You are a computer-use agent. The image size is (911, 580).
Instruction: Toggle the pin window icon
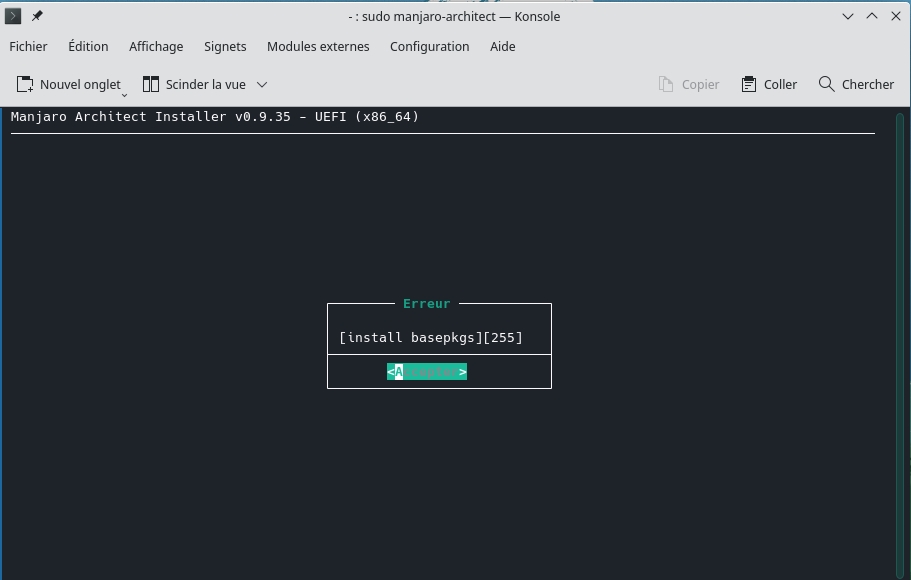pos(37,16)
